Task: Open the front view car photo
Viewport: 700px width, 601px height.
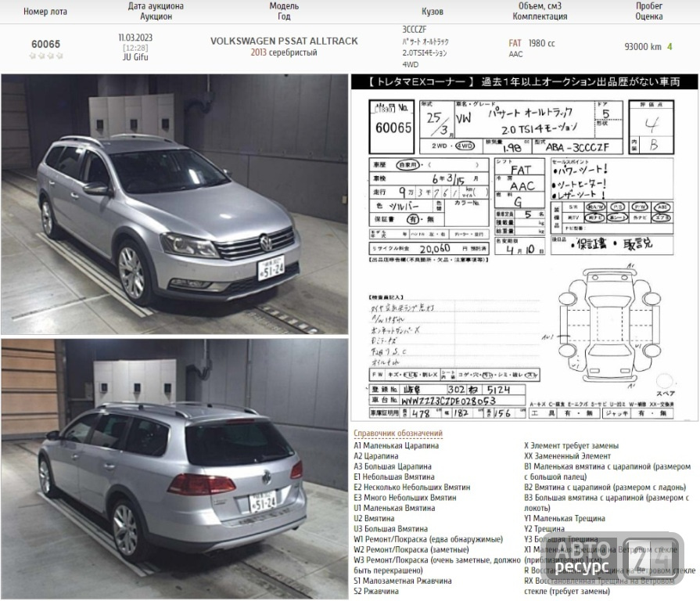Action: coord(174,204)
